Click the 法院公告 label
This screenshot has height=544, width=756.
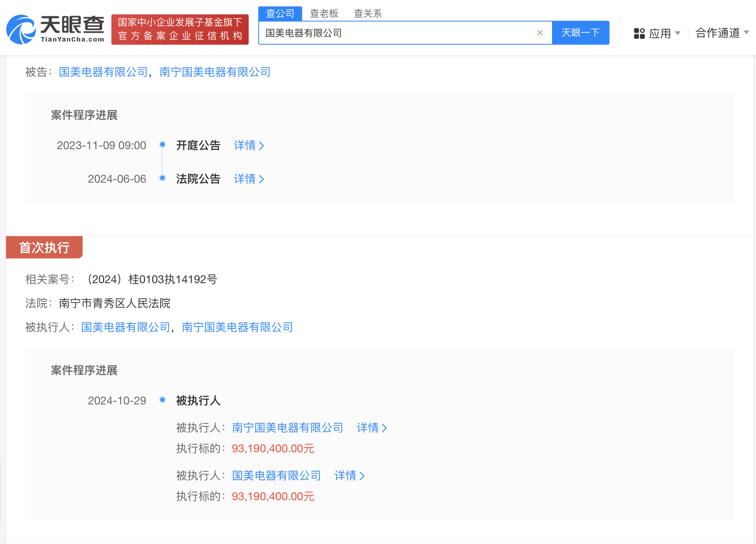point(198,179)
